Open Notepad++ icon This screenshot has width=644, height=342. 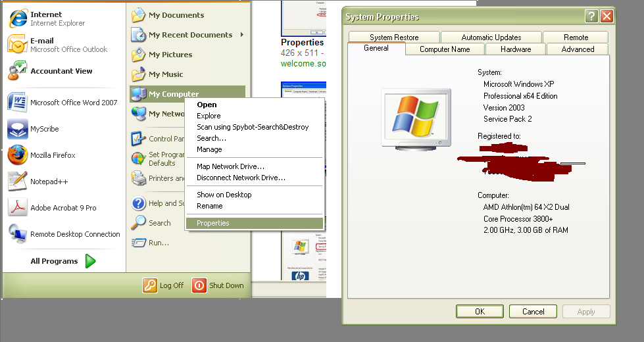pyautogui.click(x=17, y=182)
